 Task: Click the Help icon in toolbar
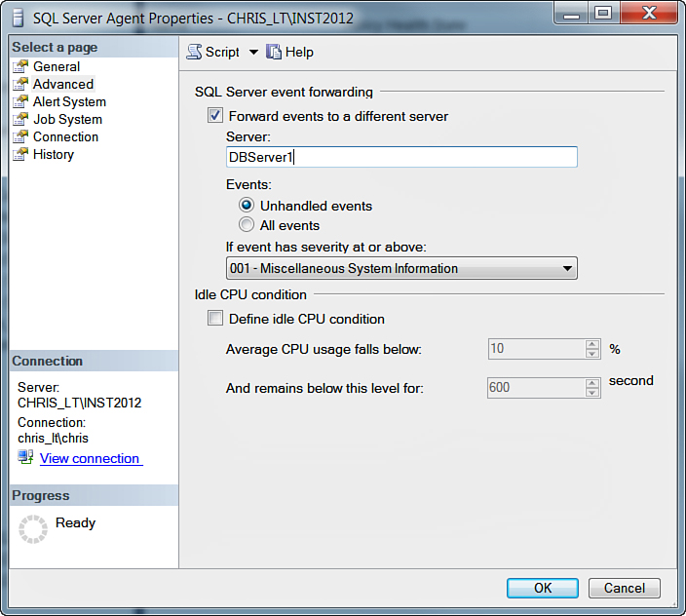point(274,52)
